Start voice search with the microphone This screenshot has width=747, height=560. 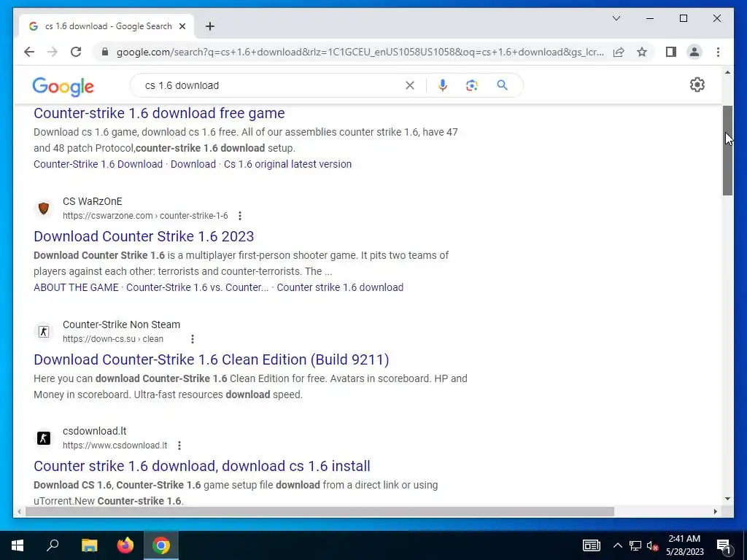(443, 85)
